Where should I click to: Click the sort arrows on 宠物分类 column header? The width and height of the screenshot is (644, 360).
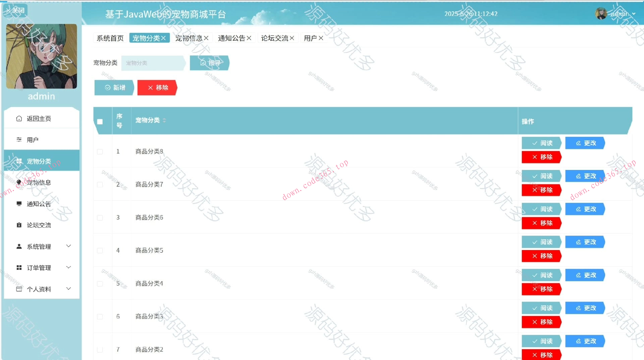point(164,120)
